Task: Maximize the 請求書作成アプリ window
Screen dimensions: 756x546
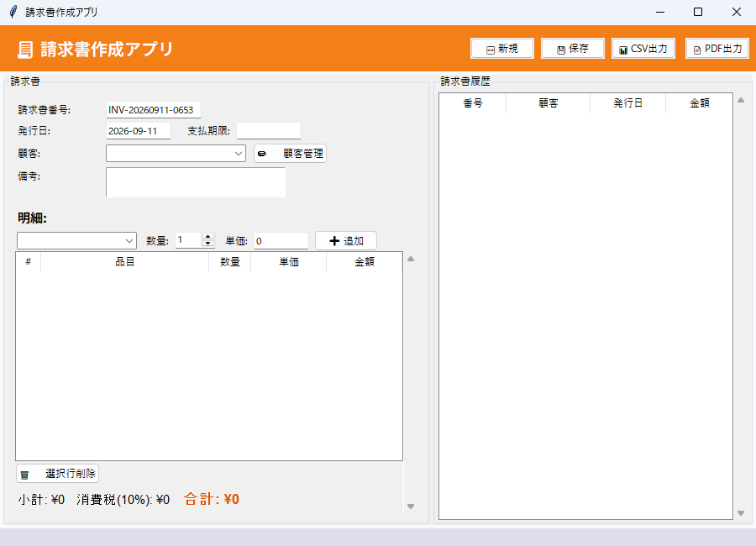Action: click(698, 12)
